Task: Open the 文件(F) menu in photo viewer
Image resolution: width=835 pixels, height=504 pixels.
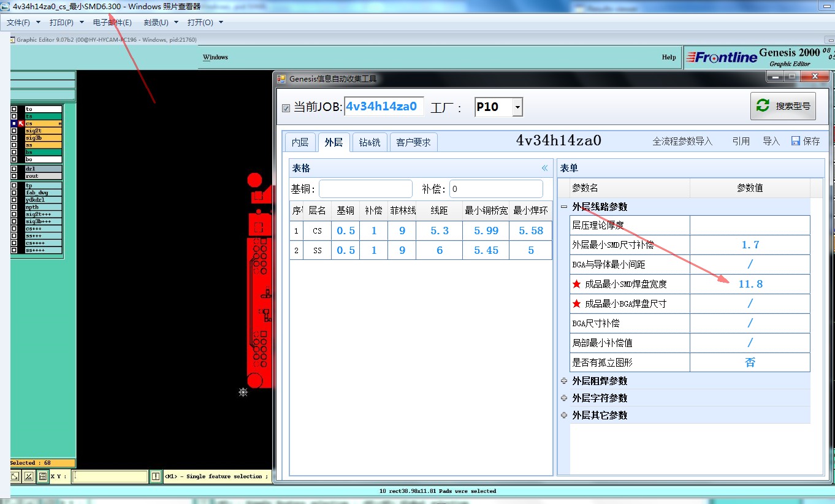Action: tap(23, 23)
